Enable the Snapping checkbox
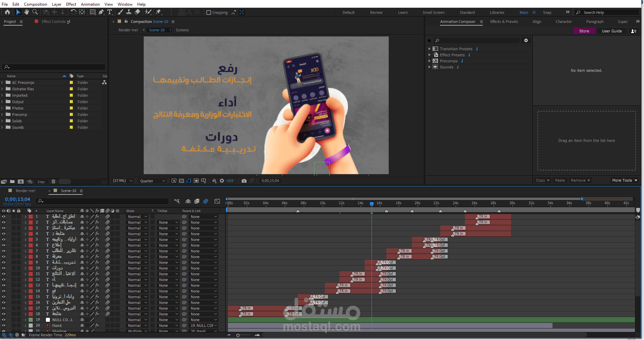This screenshot has height=340, width=644. pos(209,12)
